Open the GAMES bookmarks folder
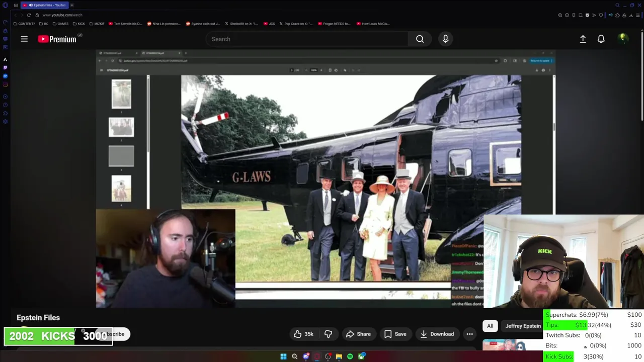Image resolution: width=644 pixels, height=362 pixels. point(60,24)
